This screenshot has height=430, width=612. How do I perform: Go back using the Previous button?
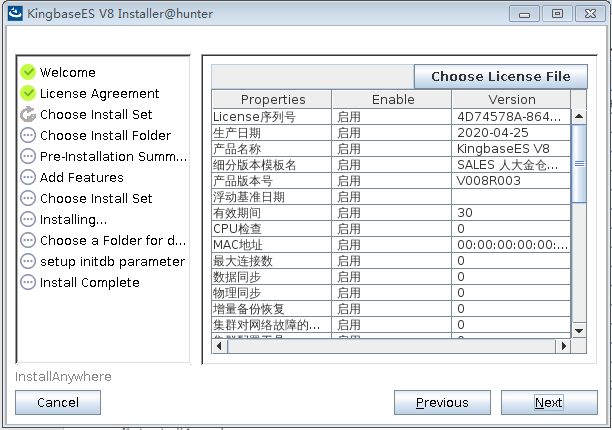click(x=441, y=402)
